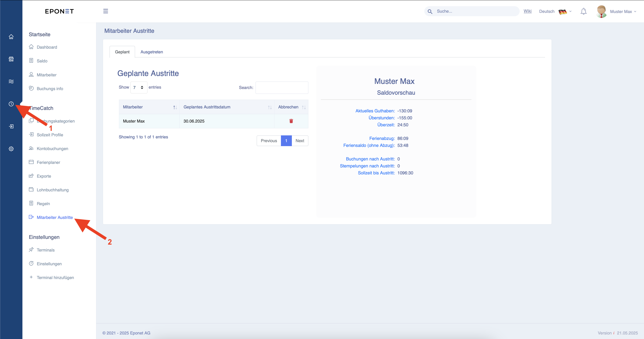
Task: Click the EPONET logo
Action: pyautogui.click(x=59, y=11)
